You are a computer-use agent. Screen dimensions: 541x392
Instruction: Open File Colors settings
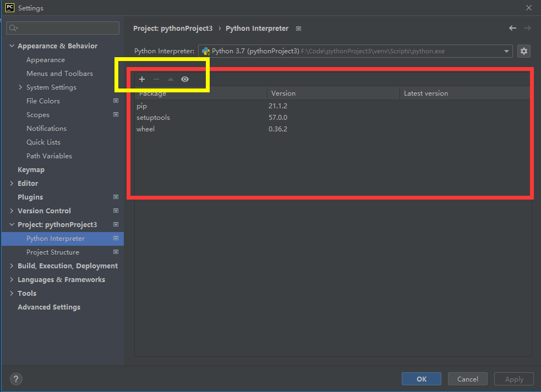coord(43,101)
